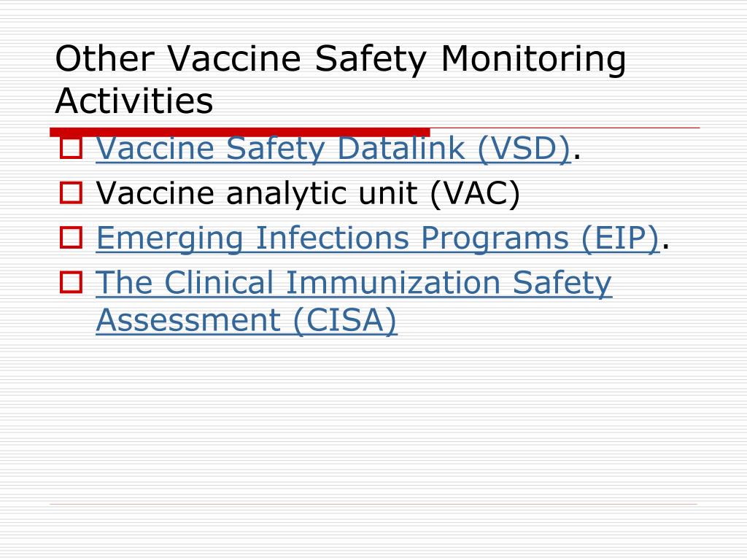
Task: Click the period after the (EIP) link
Action: (x=666, y=246)
